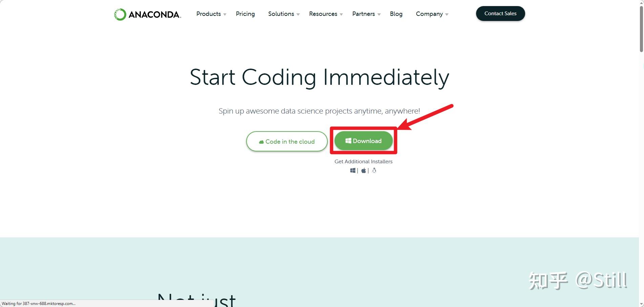This screenshot has width=644, height=307.
Task: Expand the Solutions dropdown arrow
Action: [x=298, y=14]
